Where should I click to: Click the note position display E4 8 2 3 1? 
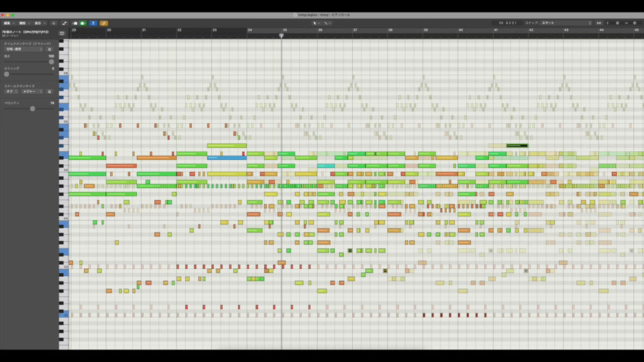tap(508, 23)
